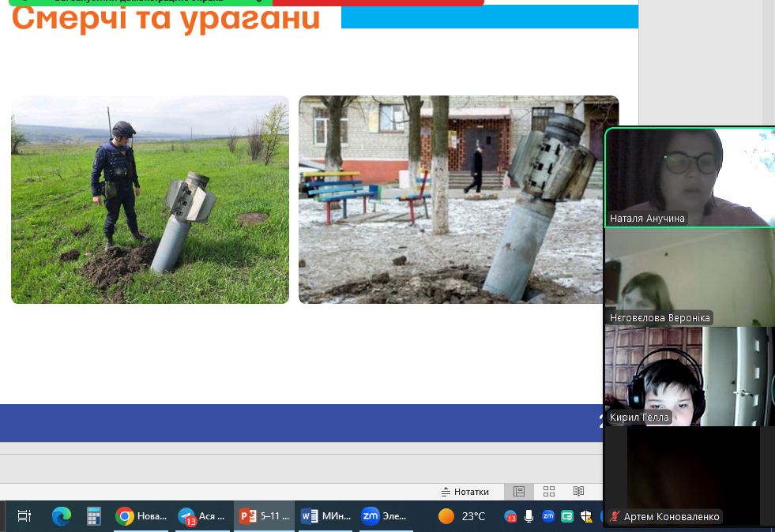Screen dimensions: 775x532
Task: Select Кирил Гелла's video tile
Action: (x=689, y=376)
